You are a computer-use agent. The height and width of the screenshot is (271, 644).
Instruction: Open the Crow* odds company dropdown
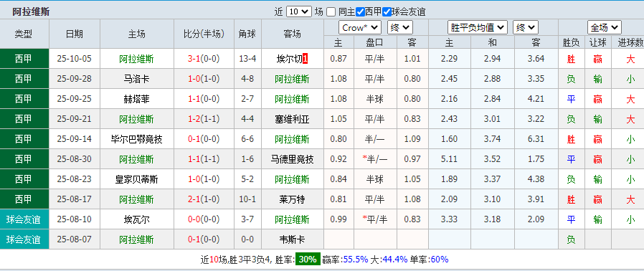(360, 27)
